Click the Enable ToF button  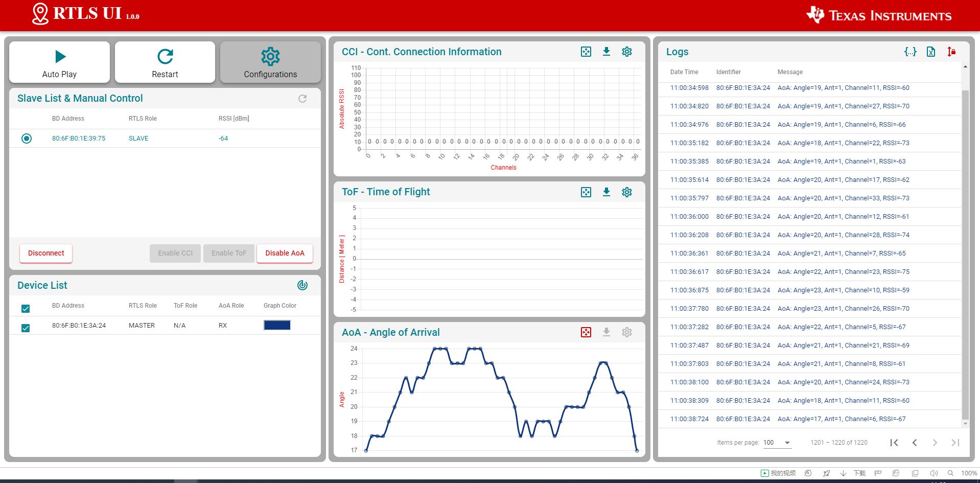point(229,253)
